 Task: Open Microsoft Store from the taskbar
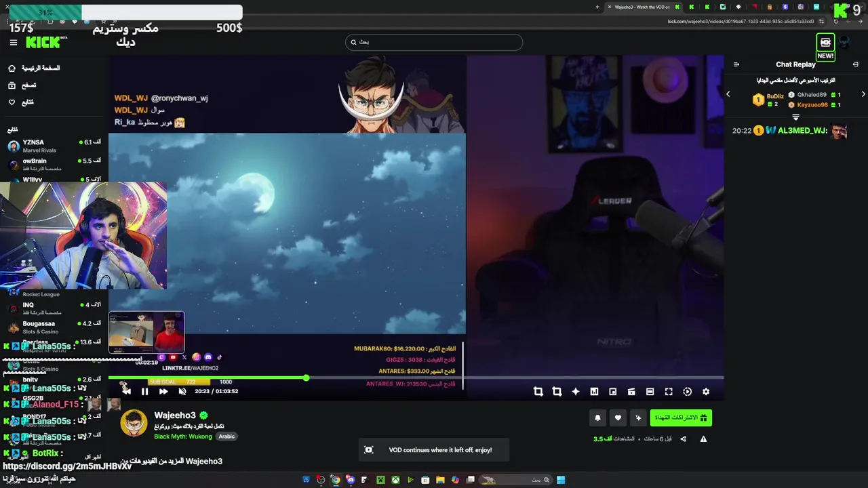[x=425, y=480]
